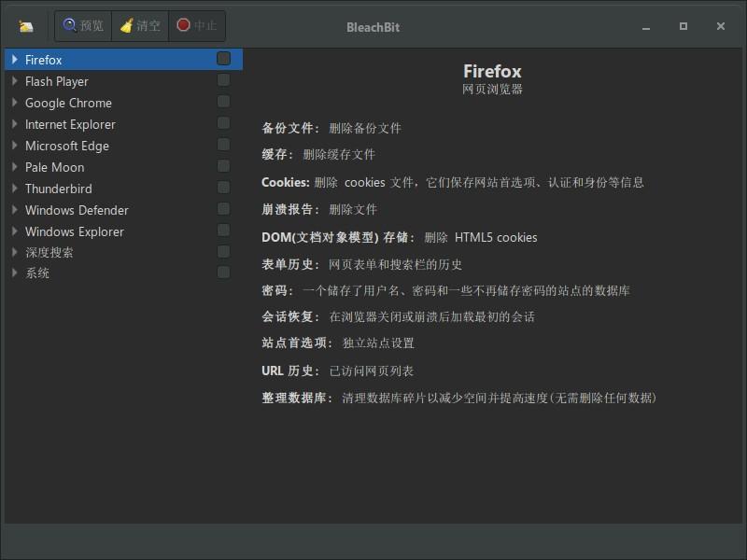Viewport: 747px width, 560px height.
Task: Click the Flash Player entry
Action: [58, 80]
